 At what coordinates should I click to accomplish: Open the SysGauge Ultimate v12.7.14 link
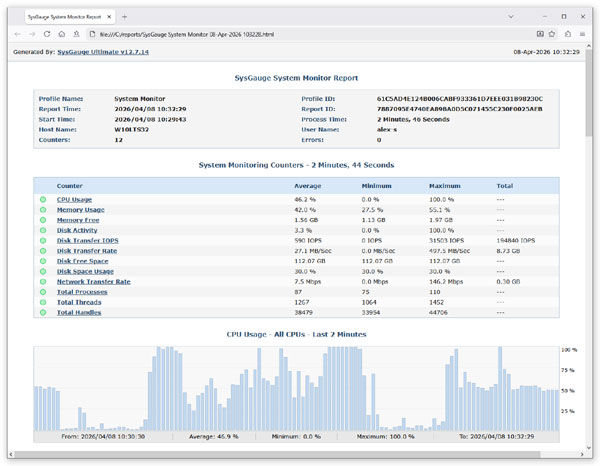coord(103,52)
